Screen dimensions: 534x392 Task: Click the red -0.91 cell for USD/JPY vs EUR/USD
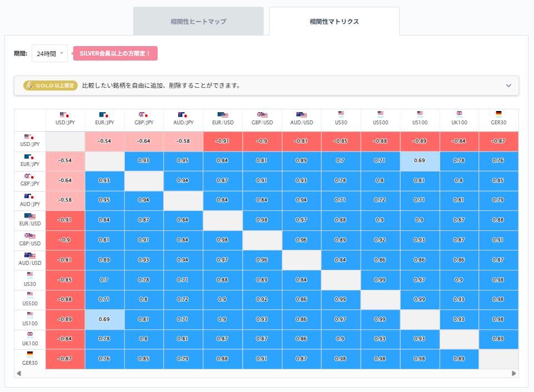pyautogui.click(x=223, y=141)
